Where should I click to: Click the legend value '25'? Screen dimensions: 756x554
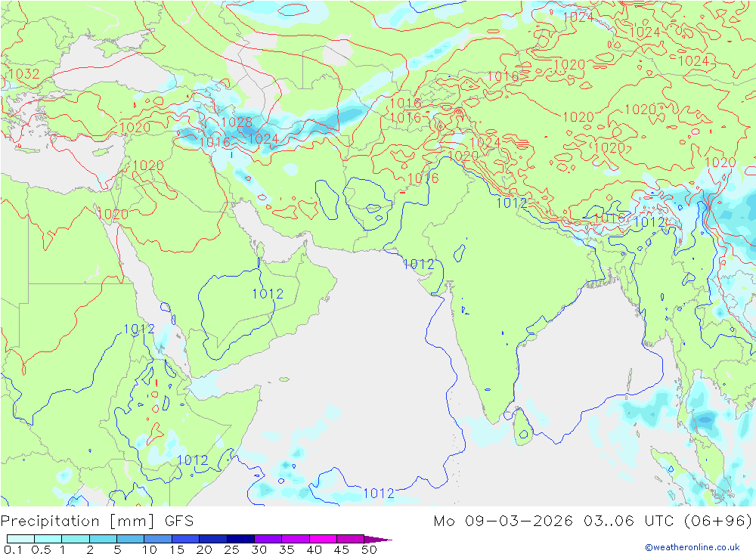(x=231, y=549)
